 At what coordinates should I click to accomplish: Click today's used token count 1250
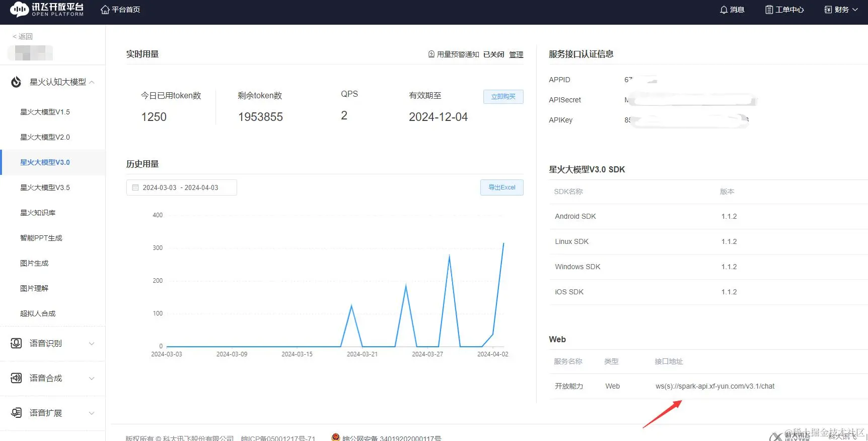point(154,117)
